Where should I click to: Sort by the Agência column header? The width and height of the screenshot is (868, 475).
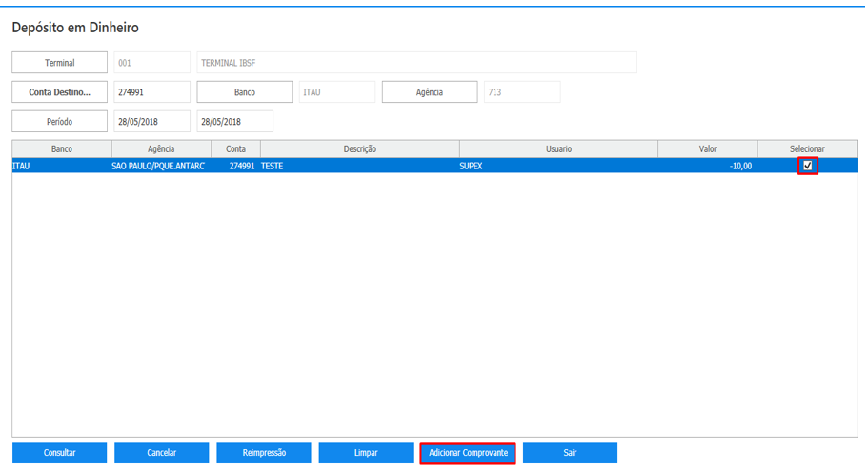tap(161, 148)
